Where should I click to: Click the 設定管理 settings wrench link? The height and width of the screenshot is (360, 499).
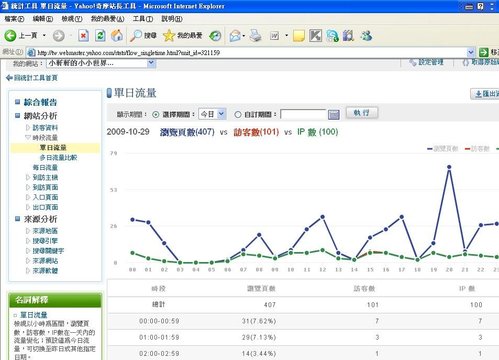426,62
